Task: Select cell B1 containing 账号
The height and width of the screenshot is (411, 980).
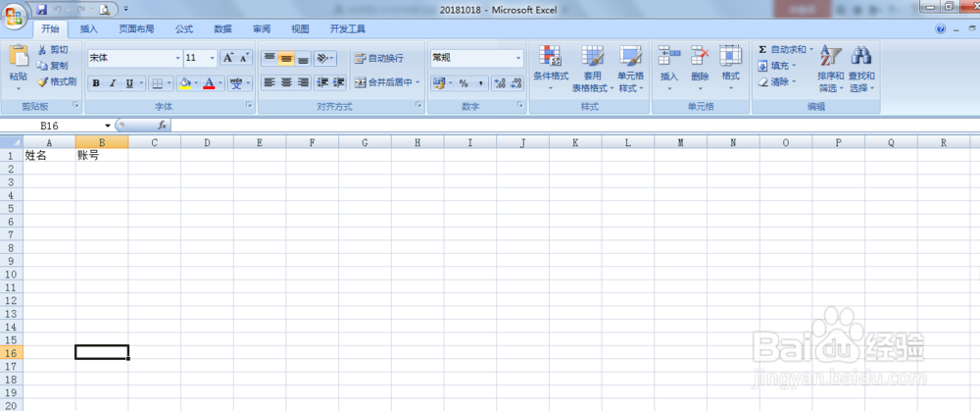Action: coord(102,156)
